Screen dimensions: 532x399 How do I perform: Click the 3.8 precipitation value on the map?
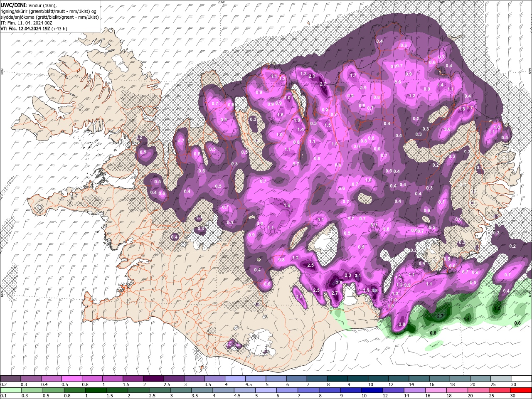pos(374,291)
